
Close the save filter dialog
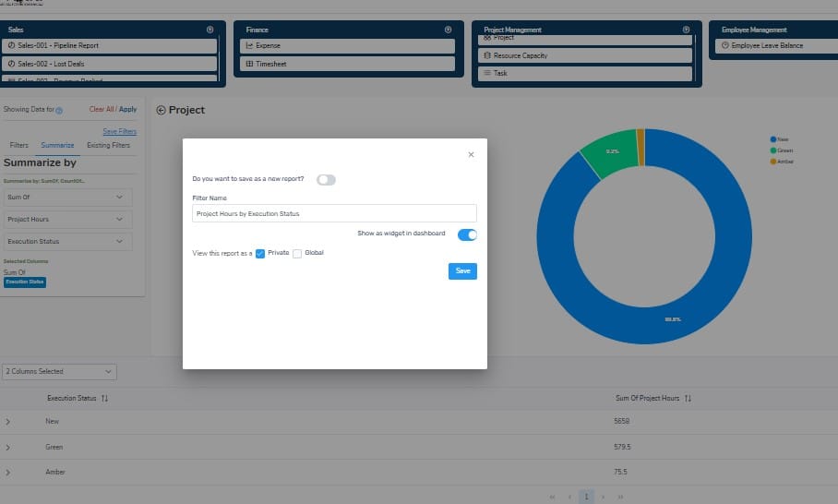click(x=471, y=154)
